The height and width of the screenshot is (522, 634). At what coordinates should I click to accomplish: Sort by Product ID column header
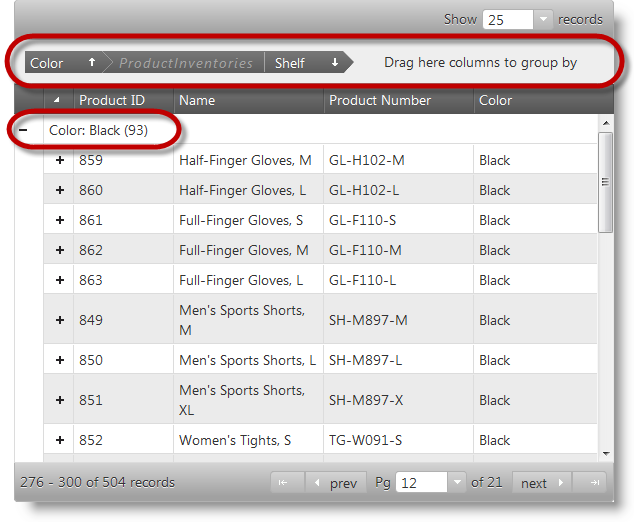(111, 100)
